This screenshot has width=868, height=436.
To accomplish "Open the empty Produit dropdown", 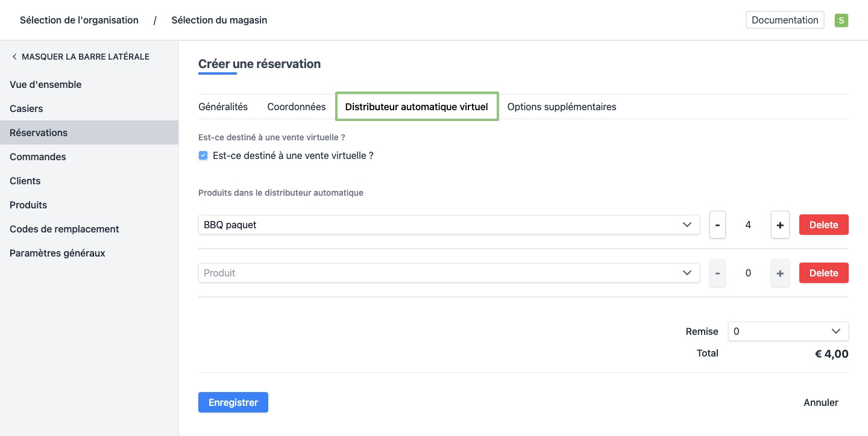I will [448, 273].
